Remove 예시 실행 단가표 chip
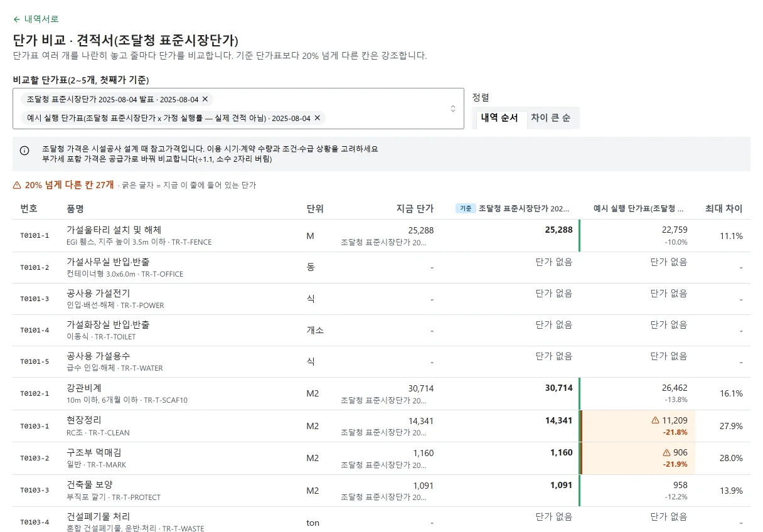Viewport: 763px width, 532px height. (317, 118)
